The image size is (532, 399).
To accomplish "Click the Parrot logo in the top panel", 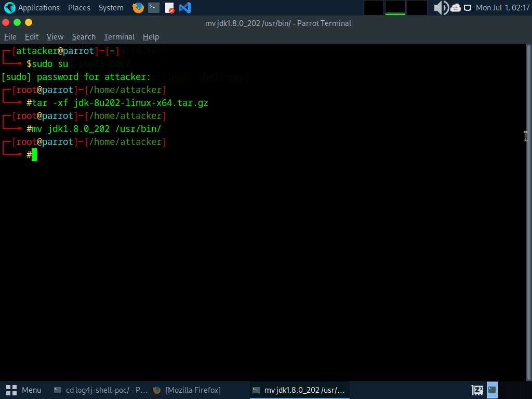I will (9, 8).
